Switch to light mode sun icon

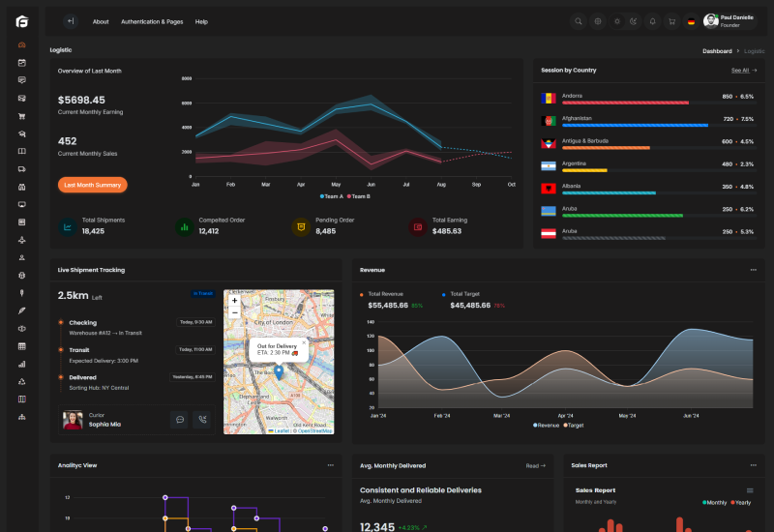pyautogui.click(x=616, y=21)
